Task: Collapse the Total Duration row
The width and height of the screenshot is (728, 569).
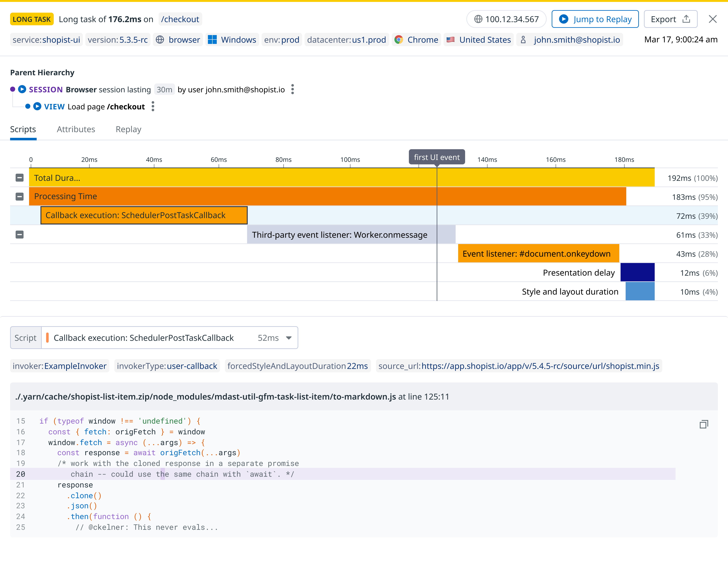Action: coord(19,177)
